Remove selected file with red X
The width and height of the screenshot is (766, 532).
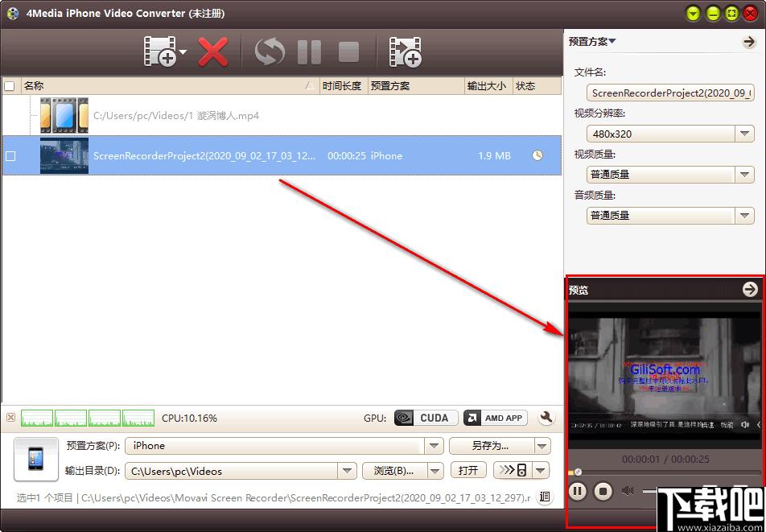[213, 51]
